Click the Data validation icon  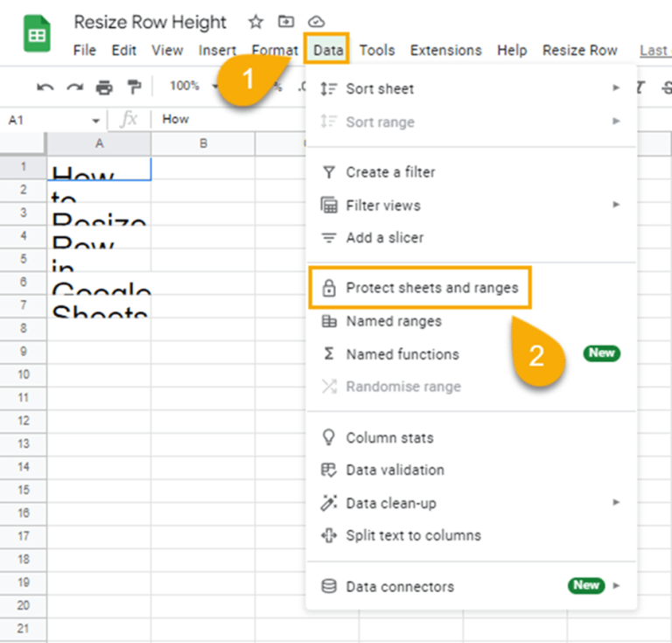click(329, 470)
